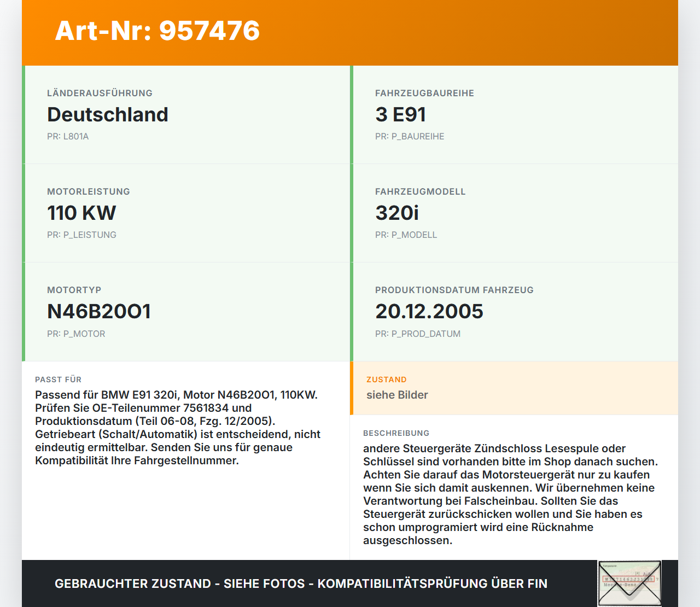Image resolution: width=700 pixels, height=607 pixels.
Task: Click 'siehe Bilder' under Zustand
Action: pos(396,395)
